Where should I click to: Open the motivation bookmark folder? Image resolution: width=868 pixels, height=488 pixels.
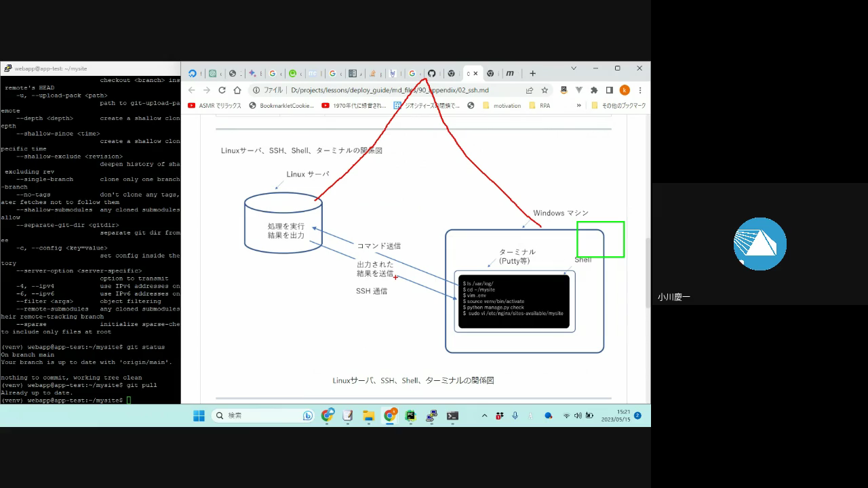point(501,106)
